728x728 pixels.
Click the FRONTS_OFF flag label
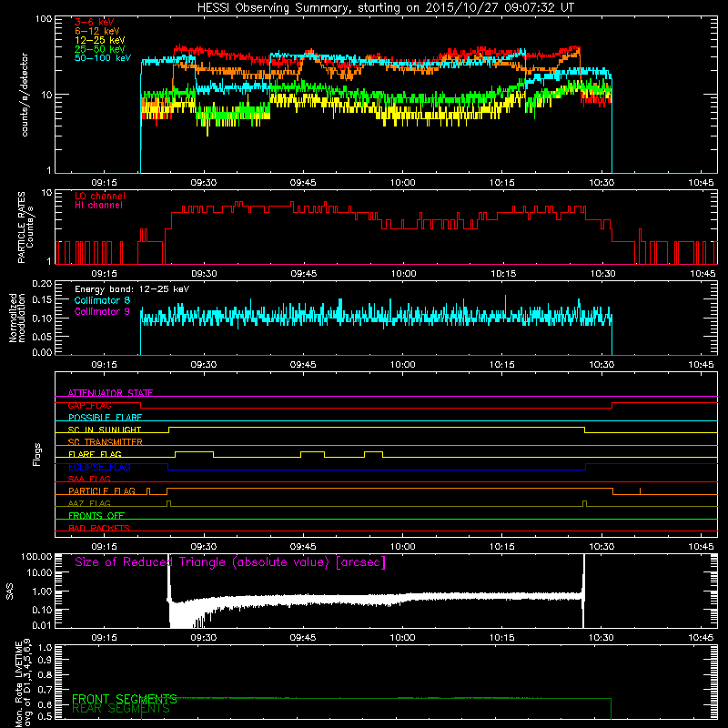click(x=96, y=516)
